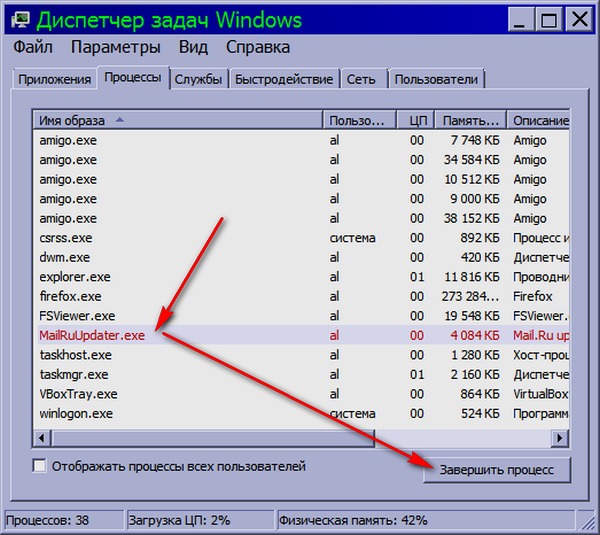Close the Task Manager window
600x535 pixels.
point(579,20)
